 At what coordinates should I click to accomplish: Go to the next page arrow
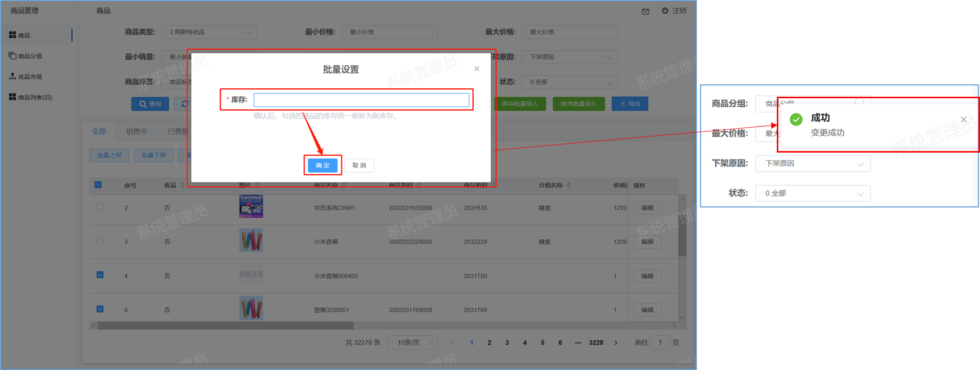coord(616,343)
